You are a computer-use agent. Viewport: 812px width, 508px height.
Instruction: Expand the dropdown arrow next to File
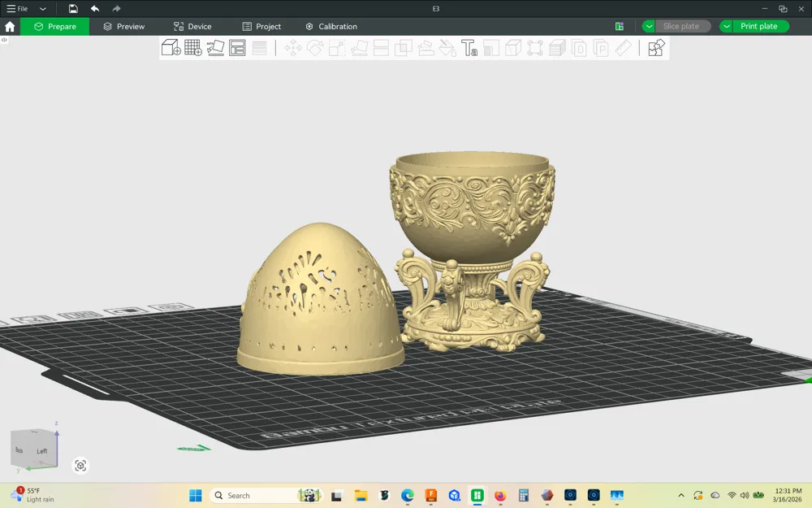click(x=43, y=9)
